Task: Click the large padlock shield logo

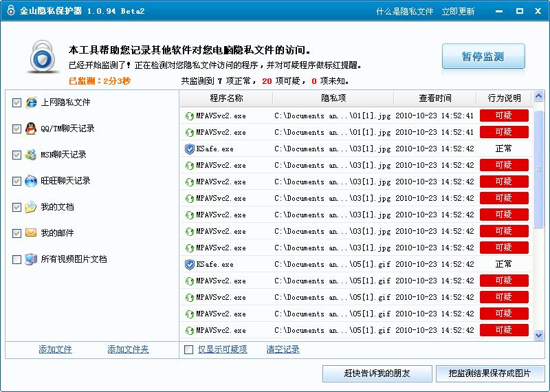Action: pyautogui.click(x=43, y=57)
